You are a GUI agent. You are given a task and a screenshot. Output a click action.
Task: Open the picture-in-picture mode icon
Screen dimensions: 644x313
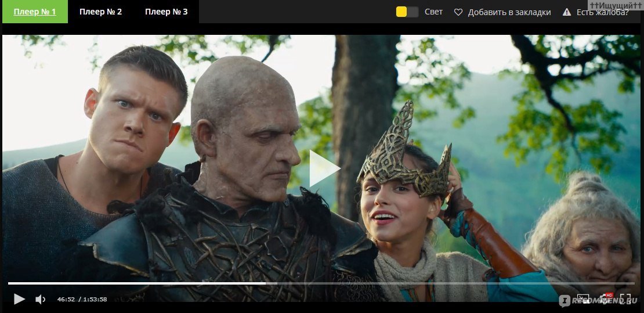click(x=583, y=299)
